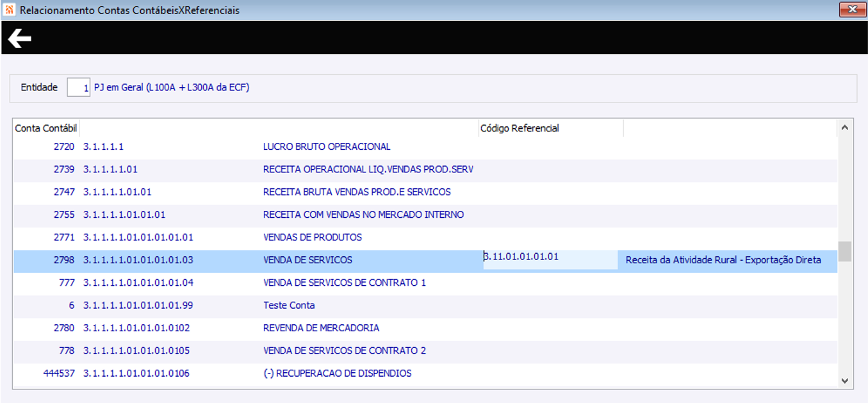Image resolution: width=868 pixels, height=403 pixels.
Task: Close the Relacionamento Contas window
Action: (x=852, y=9)
